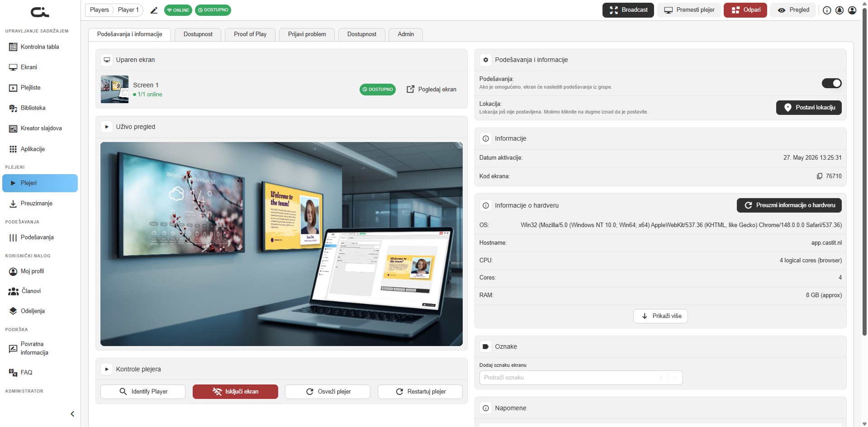The image size is (868, 427).
Task: Open Članovi members page
Action: (40, 291)
